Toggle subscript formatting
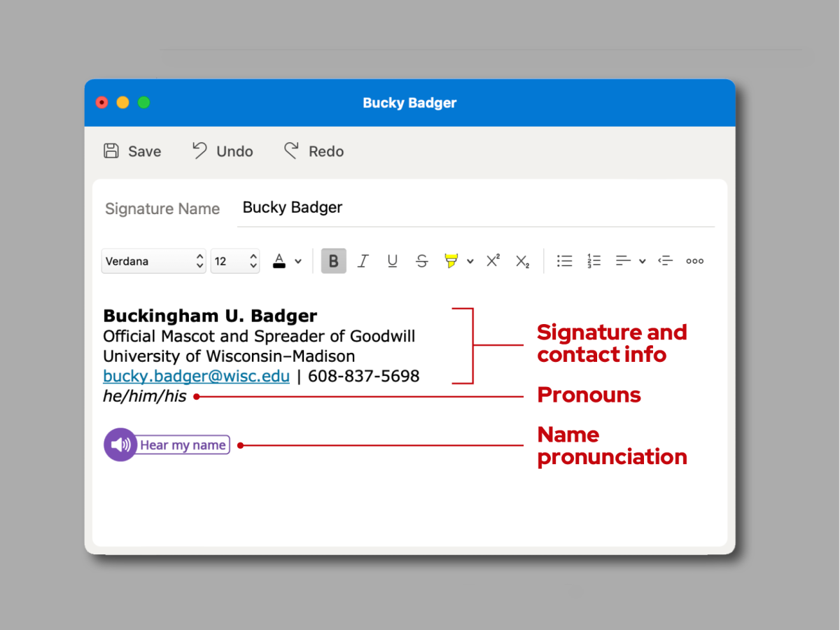This screenshot has height=630, width=840. coord(521,260)
